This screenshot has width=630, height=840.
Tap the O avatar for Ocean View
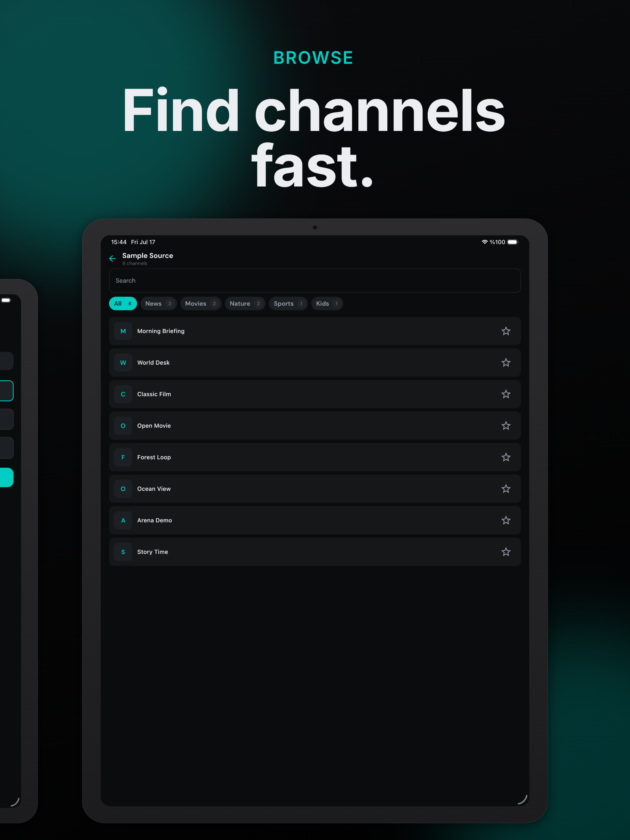(x=123, y=489)
